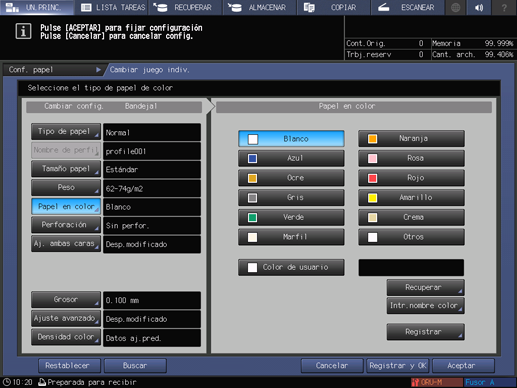The height and width of the screenshot is (388, 517).
Task: Click the Nombre de perfil button
Action: click(66, 150)
